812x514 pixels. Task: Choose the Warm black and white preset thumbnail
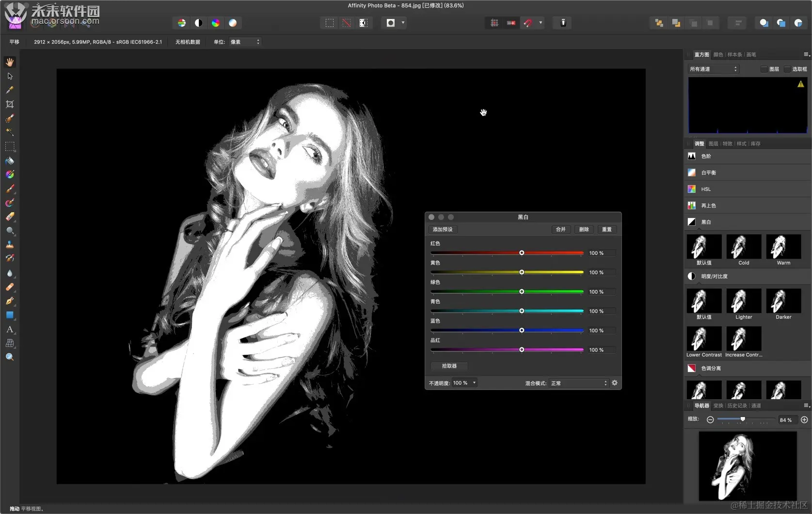tap(783, 247)
